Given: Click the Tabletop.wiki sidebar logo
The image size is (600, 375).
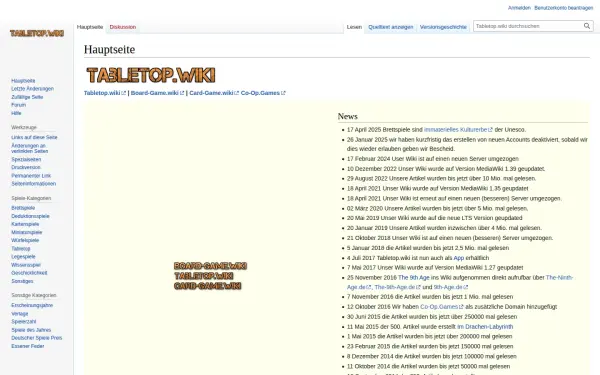Looking at the screenshot, I should 37,33.
